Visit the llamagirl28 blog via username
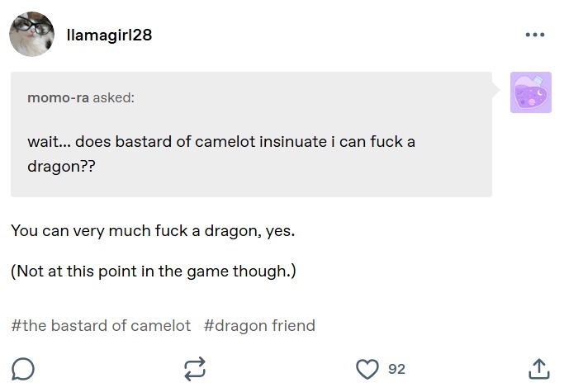This screenshot has width=564, height=392. pyautogui.click(x=109, y=35)
